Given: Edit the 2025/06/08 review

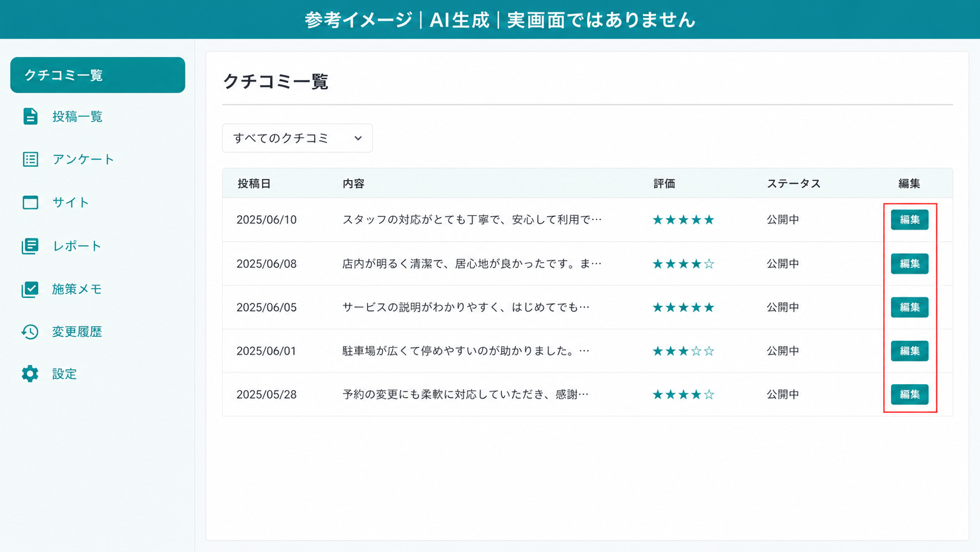Looking at the screenshot, I should (910, 263).
